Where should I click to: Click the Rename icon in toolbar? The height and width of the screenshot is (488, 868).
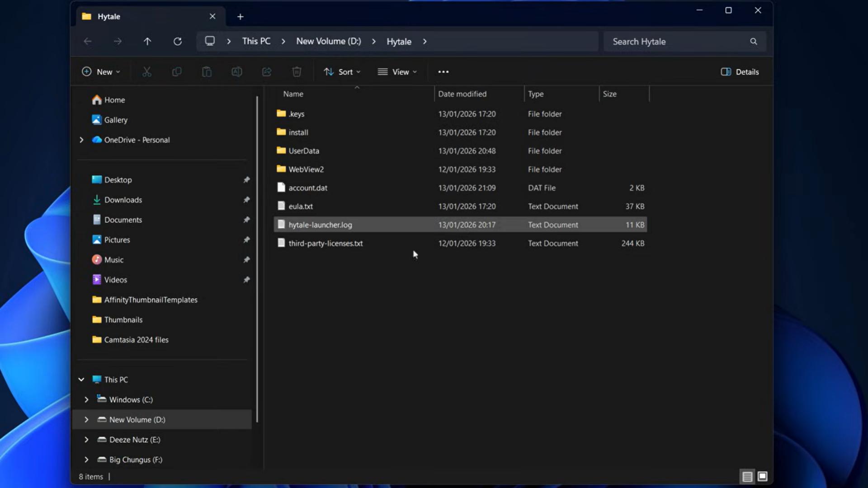pos(237,72)
